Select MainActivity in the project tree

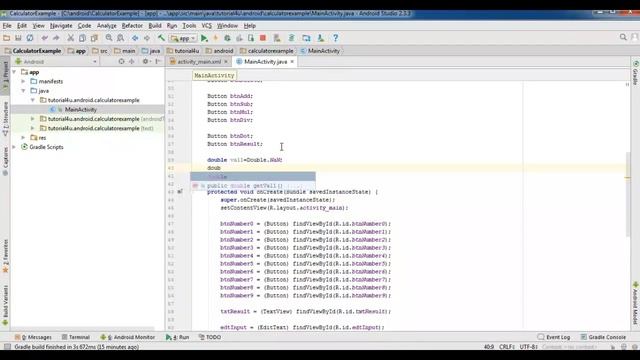pyautogui.click(x=80, y=109)
